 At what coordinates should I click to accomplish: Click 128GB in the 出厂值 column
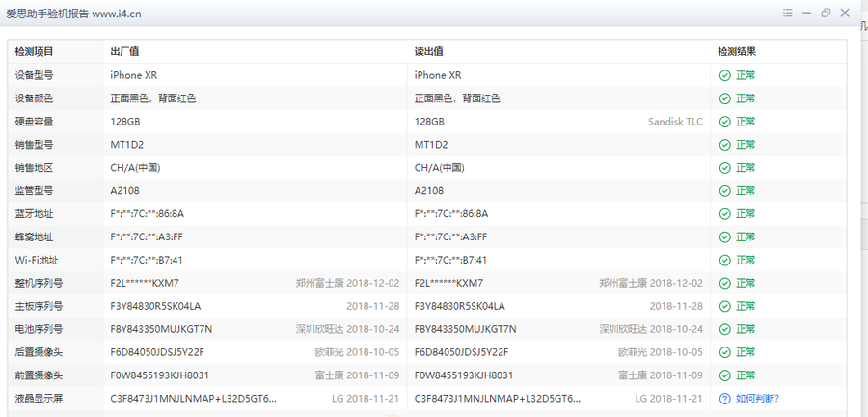click(125, 122)
